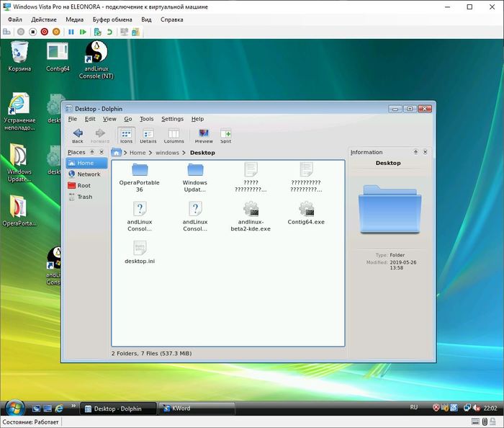Select the ????? ?????????... text file
This screenshot has height=428, width=504.
click(251, 178)
